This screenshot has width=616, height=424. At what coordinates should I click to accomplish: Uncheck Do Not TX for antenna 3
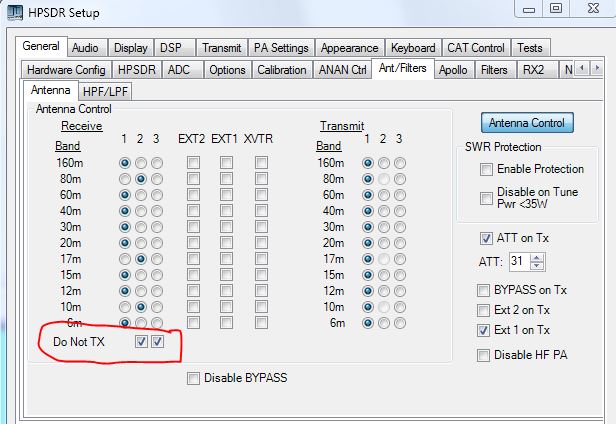[x=158, y=341]
